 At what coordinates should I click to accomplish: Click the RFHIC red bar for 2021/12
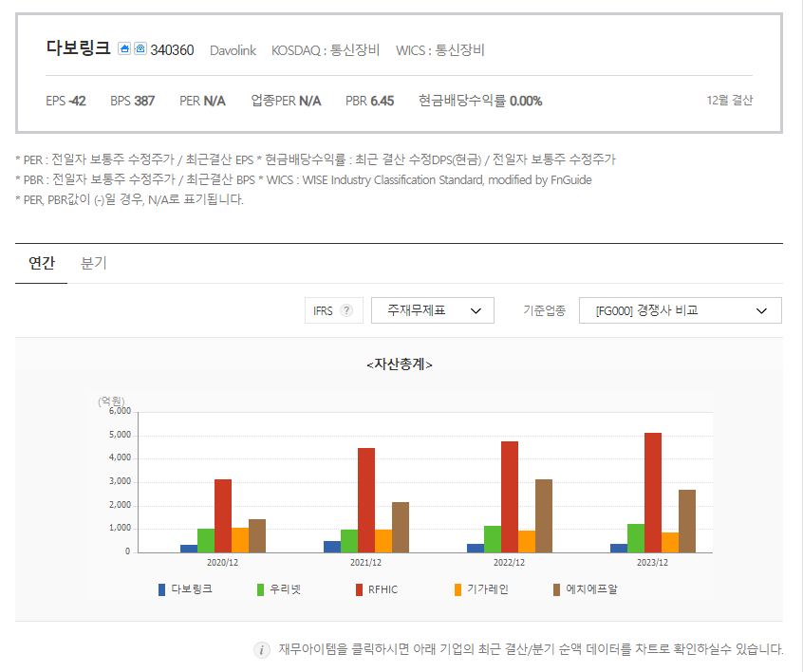tap(366, 500)
